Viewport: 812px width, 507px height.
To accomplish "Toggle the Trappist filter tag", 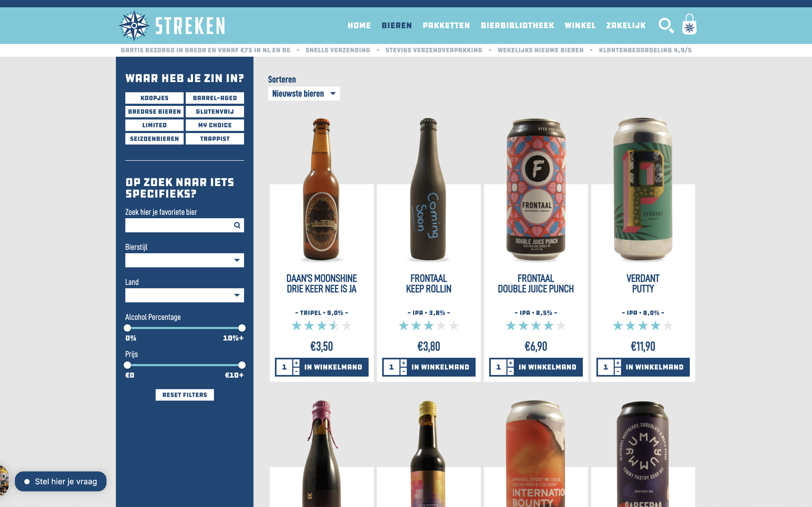I will pyautogui.click(x=215, y=139).
